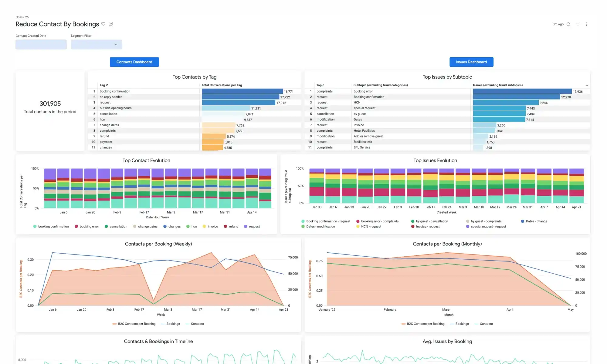Click the add-to-board icon beside the title
The image size is (607, 364).
(111, 24)
